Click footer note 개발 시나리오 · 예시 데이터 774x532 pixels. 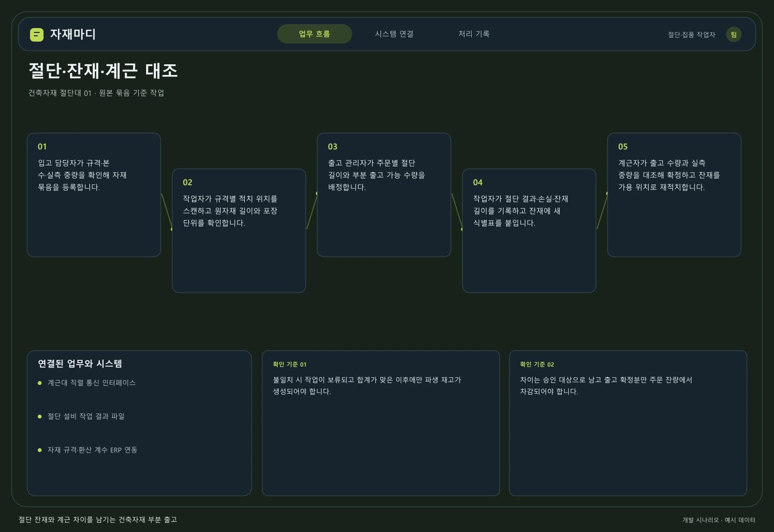point(719,520)
